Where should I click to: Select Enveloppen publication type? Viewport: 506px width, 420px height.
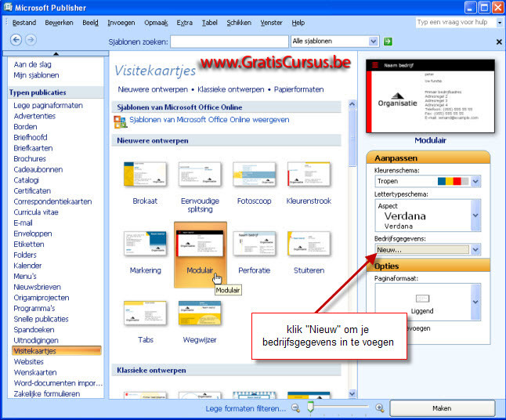33,234
